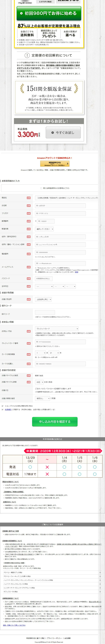
Task: Toggle the 利用規約 agreement checkbox
Action: 3,410
